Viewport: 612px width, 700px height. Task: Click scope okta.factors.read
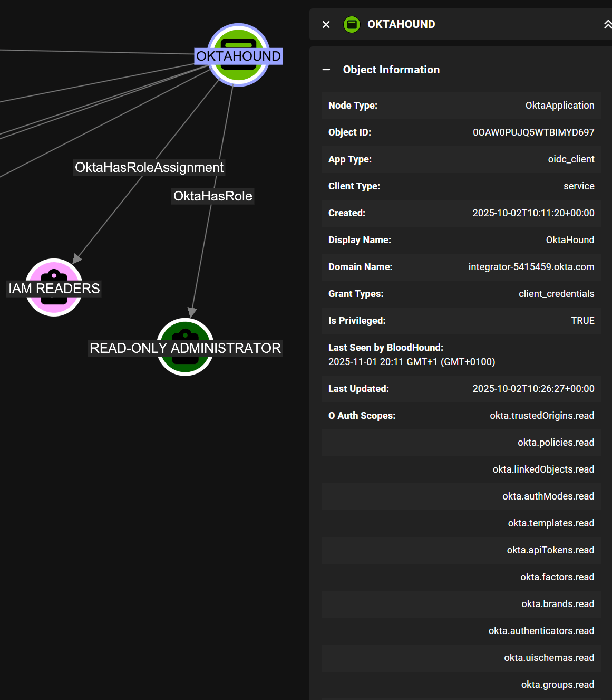click(x=557, y=577)
